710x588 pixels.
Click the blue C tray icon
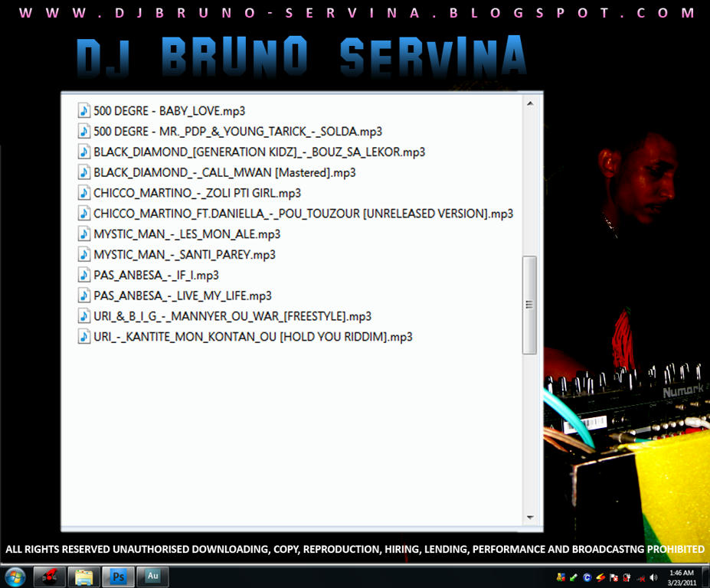point(587,577)
